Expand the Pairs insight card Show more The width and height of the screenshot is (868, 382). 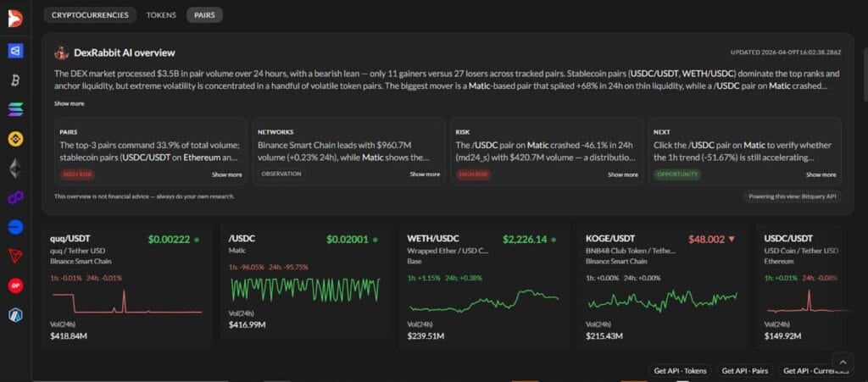tap(227, 174)
